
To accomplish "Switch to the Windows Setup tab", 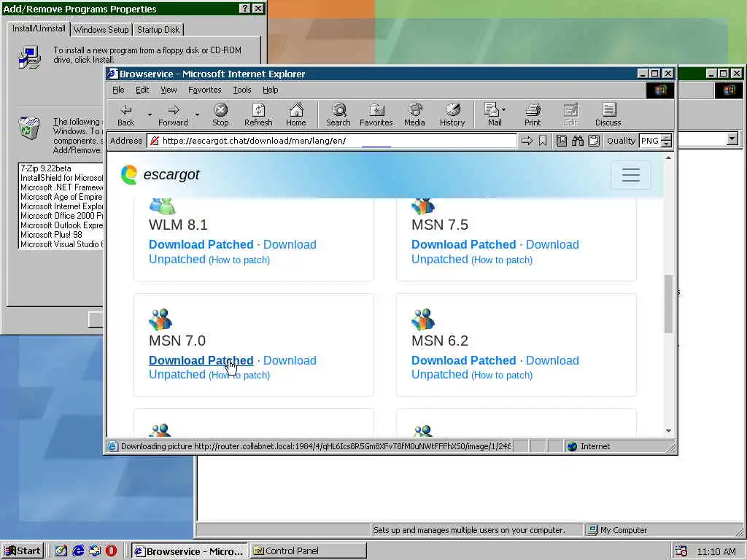I will [101, 29].
